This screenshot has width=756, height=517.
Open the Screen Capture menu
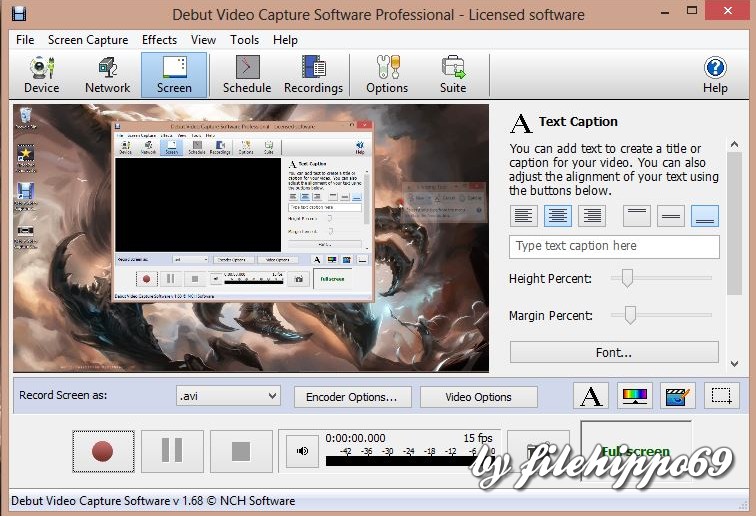[88, 40]
